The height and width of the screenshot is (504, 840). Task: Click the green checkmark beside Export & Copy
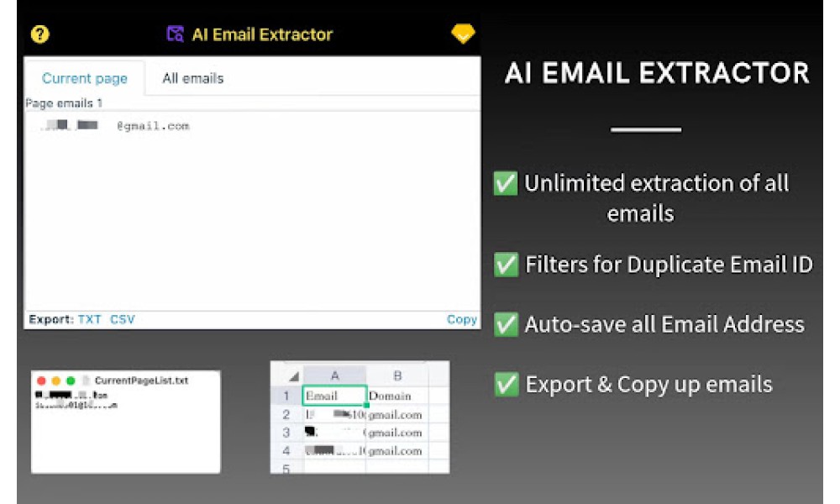[505, 385]
